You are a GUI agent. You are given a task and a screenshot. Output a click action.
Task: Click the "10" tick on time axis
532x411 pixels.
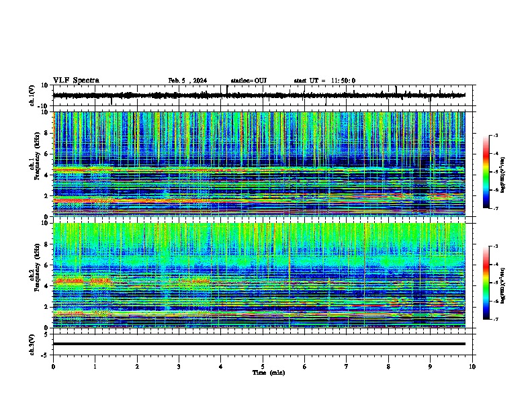[472, 367]
